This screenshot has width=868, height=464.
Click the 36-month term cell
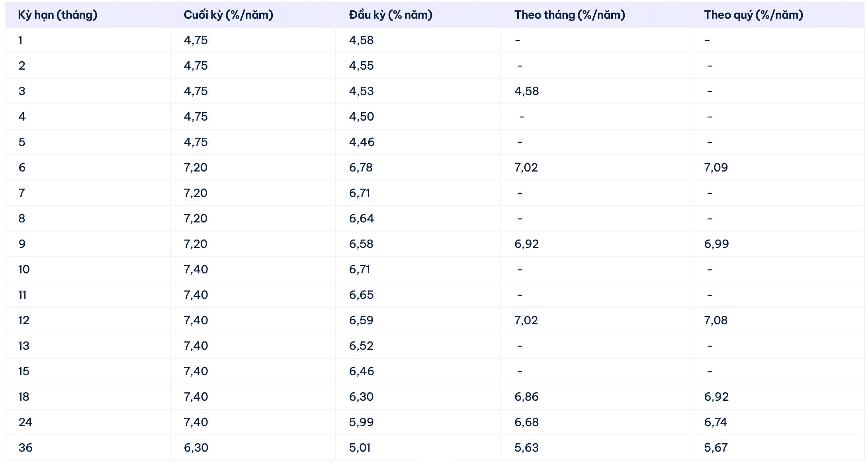pos(25,448)
